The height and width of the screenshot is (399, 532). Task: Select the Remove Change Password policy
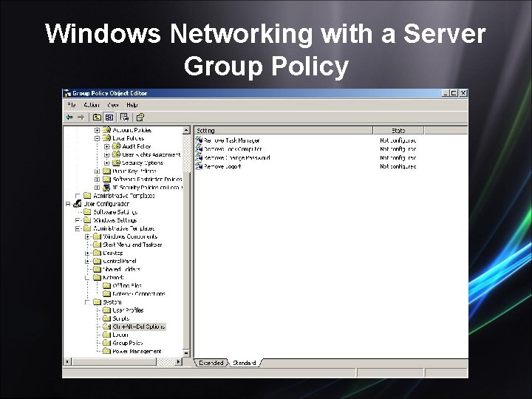[237, 158]
